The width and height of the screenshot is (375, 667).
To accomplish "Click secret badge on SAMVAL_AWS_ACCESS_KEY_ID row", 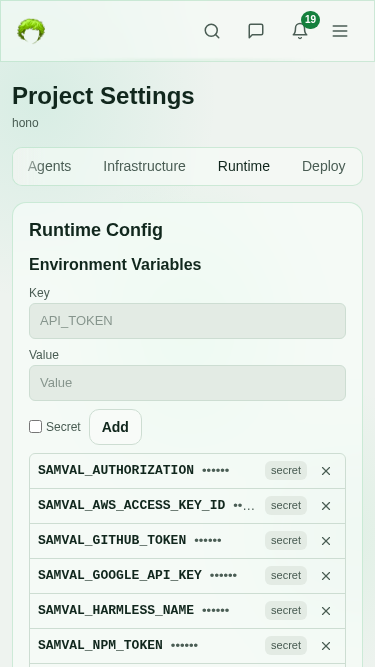I will [286, 505].
